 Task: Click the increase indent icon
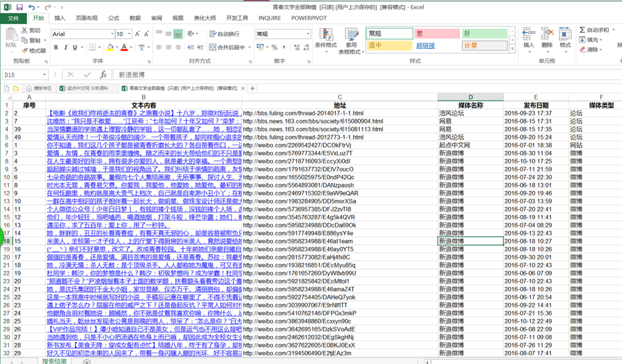(x=200, y=47)
